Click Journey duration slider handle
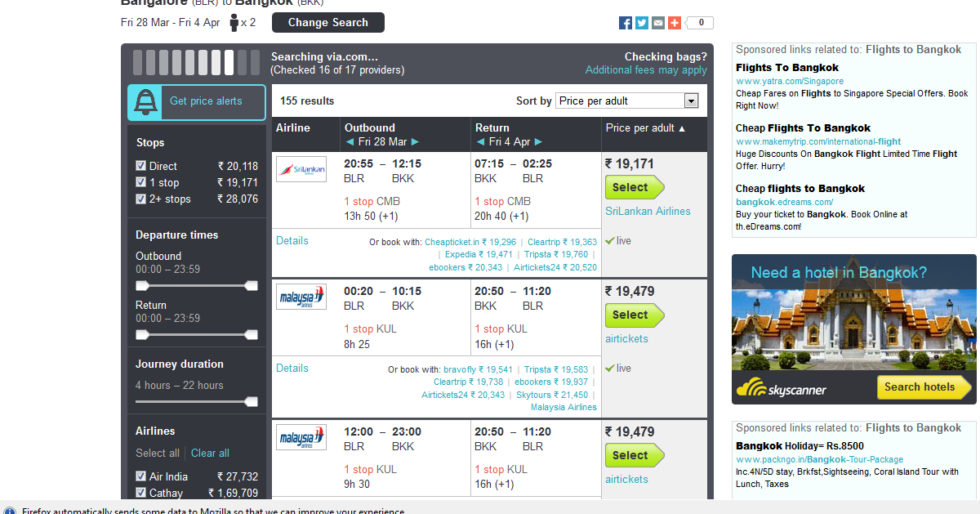This screenshot has width=980, height=514. pos(252,402)
